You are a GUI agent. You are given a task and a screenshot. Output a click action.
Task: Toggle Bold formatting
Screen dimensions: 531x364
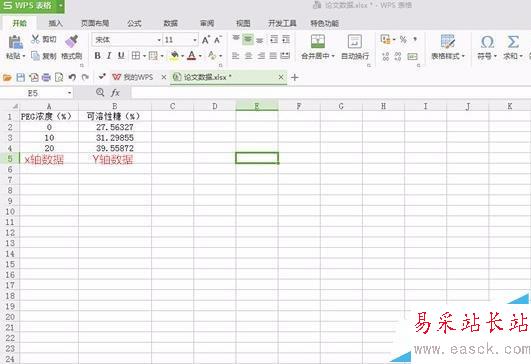98,56
